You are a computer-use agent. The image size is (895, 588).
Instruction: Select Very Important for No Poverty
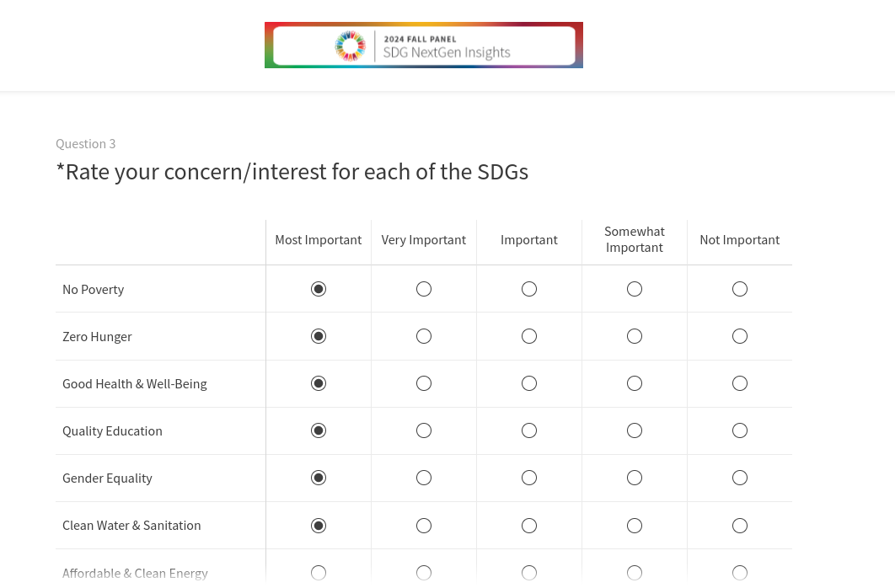tap(424, 289)
